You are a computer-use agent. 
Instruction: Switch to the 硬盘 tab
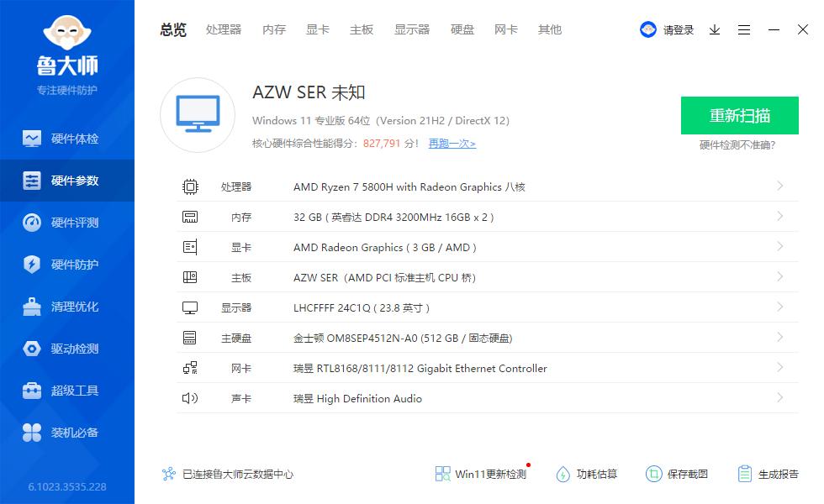click(x=462, y=30)
